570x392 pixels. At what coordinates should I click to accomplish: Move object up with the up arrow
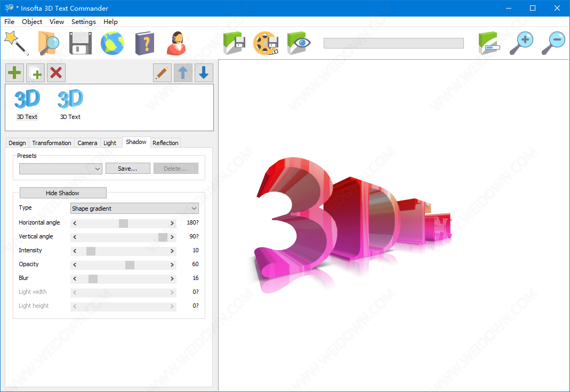coord(183,73)
